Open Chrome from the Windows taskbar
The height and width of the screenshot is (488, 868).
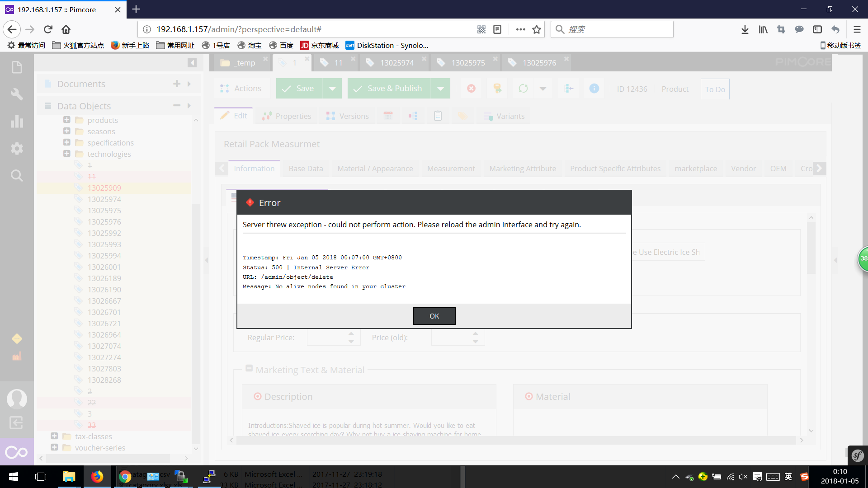pyautogui.click(x=125, y=476)
